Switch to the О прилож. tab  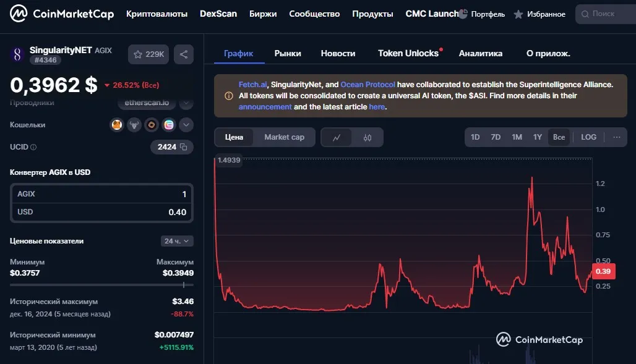click(x=548, y=54)
